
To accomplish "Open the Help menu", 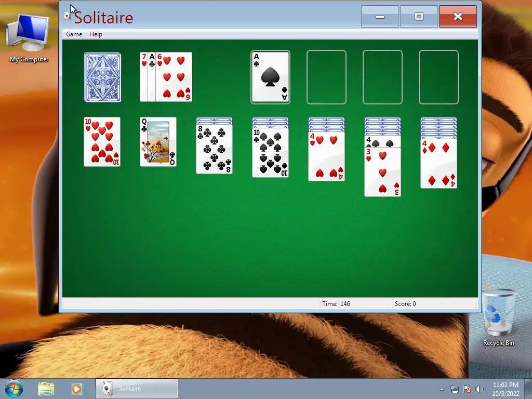I will coord(96,34).
